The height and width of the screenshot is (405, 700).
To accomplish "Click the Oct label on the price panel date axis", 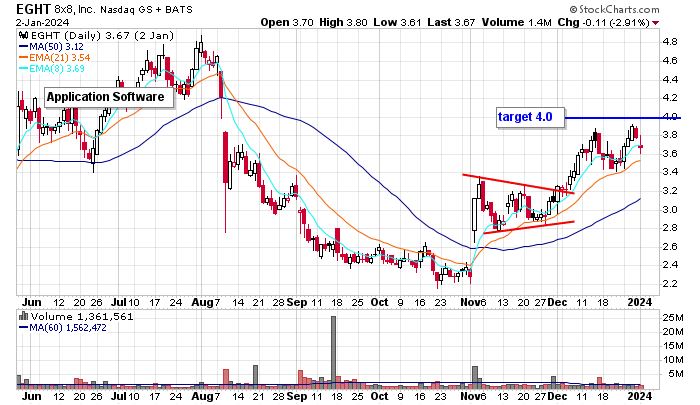I will (379, 302).
